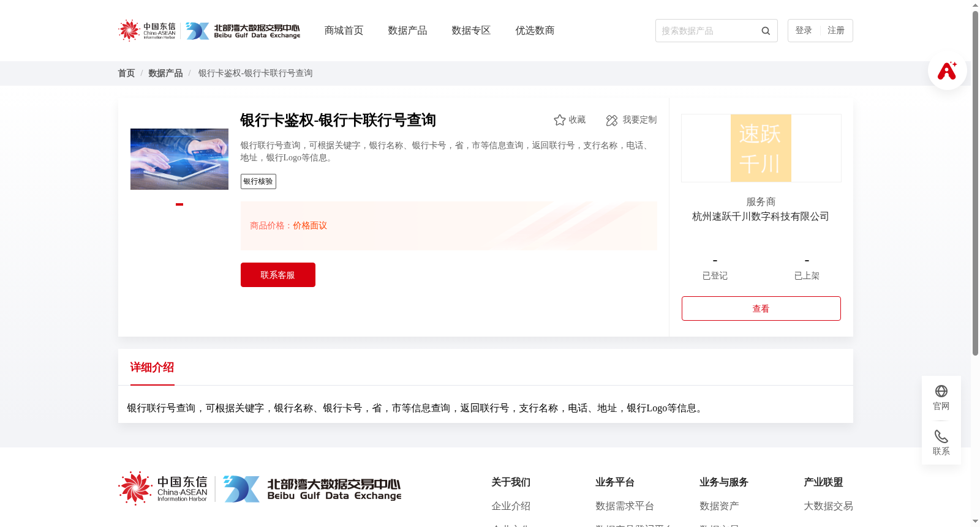The image size is (980, 527).
Task: Click the 联系客服 red button
Action: [278, 275]
